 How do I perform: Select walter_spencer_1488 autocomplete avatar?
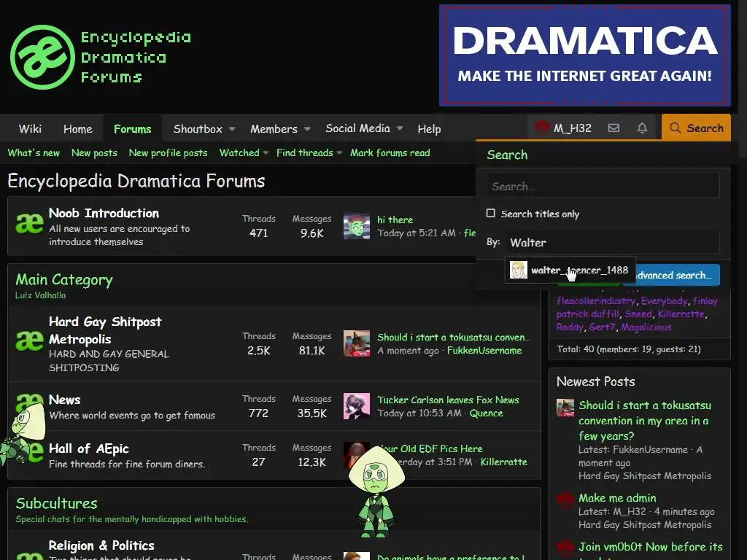pyautogui.click(x=519, y=270)
